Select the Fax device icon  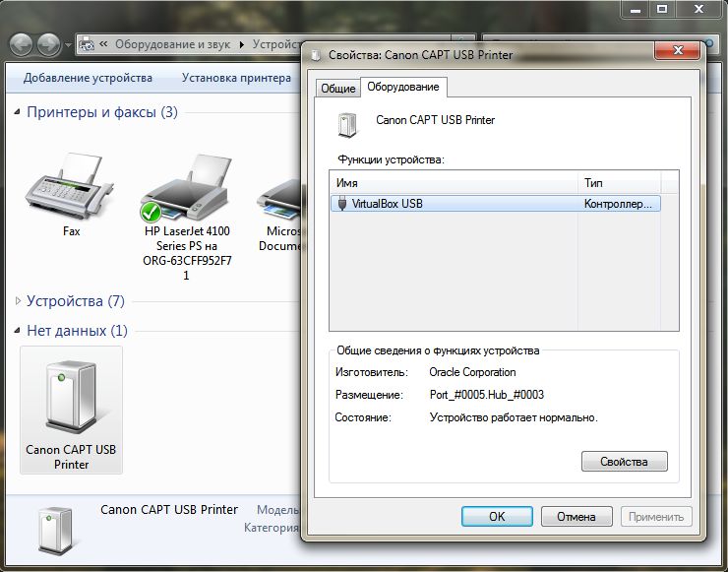pyautogui.click(x=70, y=186)
